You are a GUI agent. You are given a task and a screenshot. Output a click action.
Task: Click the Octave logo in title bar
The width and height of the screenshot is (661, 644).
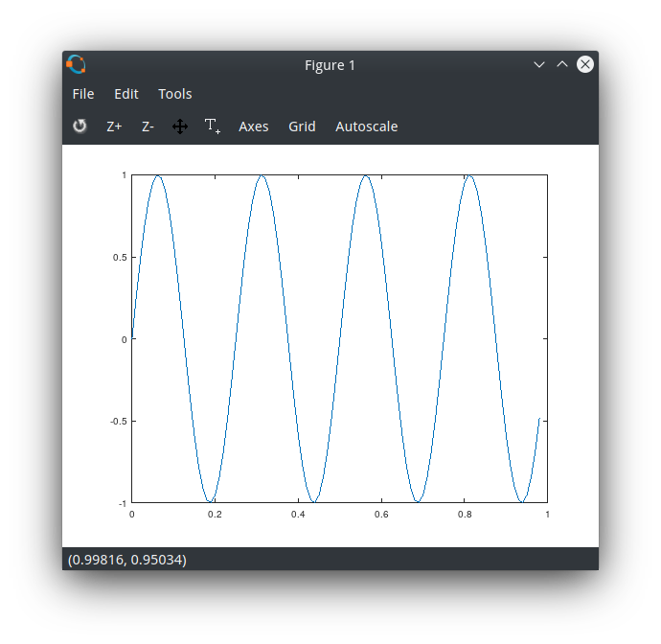coord(77,65)
